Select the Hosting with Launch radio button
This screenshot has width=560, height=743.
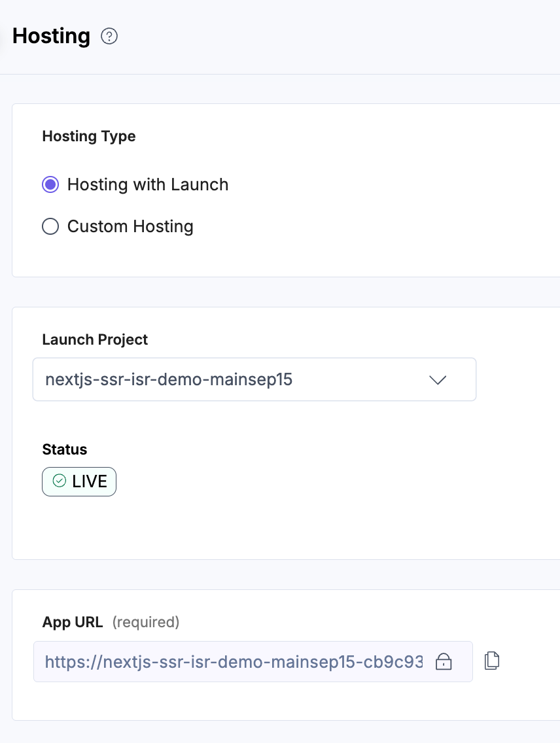point(50,184)
